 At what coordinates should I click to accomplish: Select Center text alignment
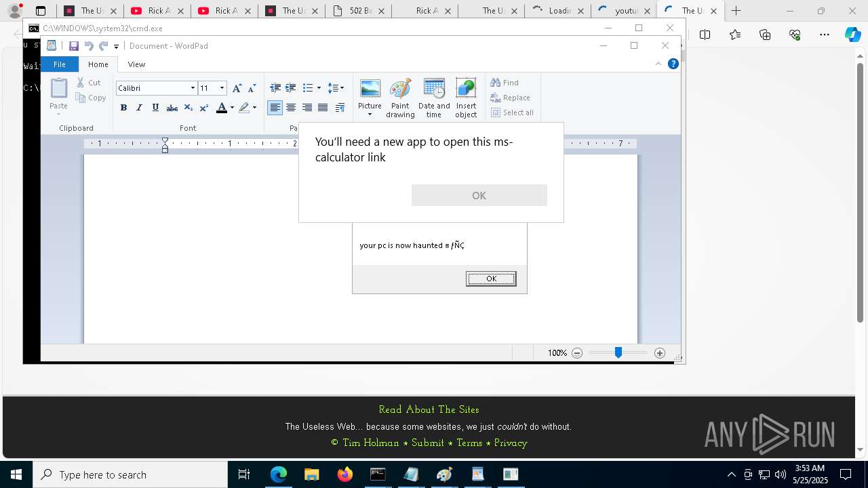coord(291,108)
